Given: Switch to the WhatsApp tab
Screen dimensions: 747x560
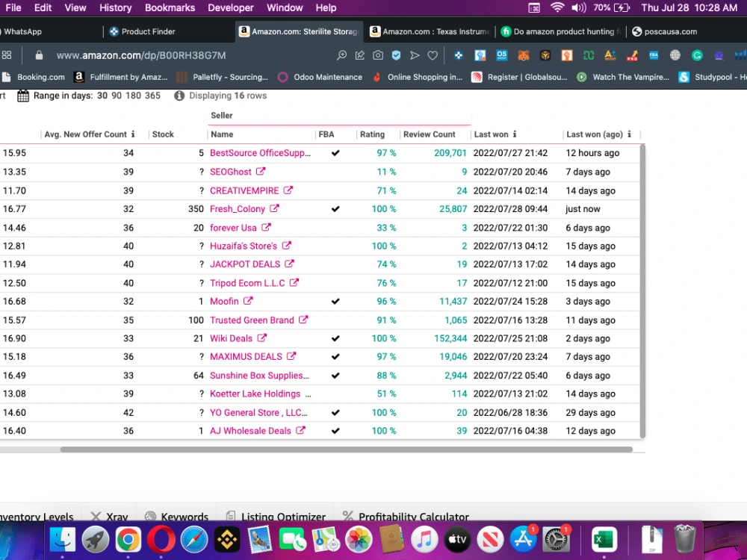Looking at the screenshot, I should tap(22, 31).
